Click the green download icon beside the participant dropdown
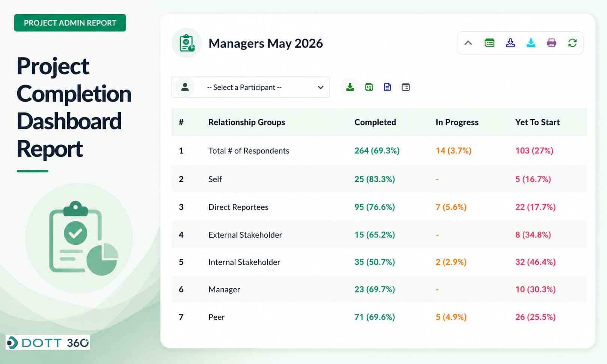Image resolution: width=607 pixels, height=364 pixels. (x=350, y=87)
